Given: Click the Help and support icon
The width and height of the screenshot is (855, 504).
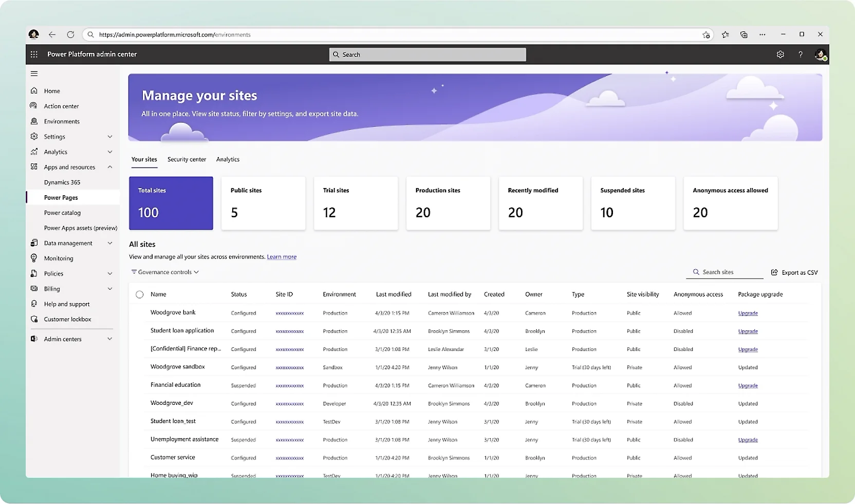Looking at the screenshot, I should (x=34, y=304).
